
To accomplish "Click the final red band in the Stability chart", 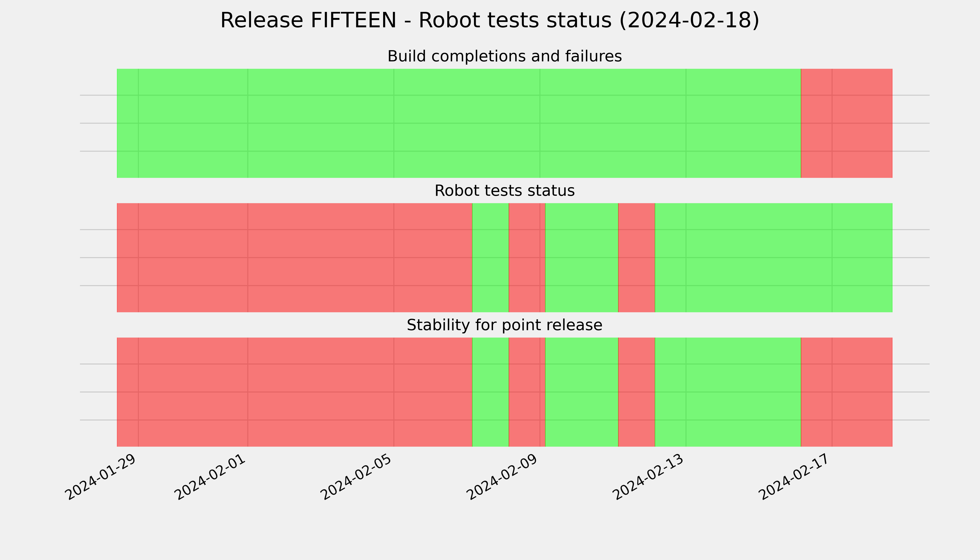I will 847,392.
